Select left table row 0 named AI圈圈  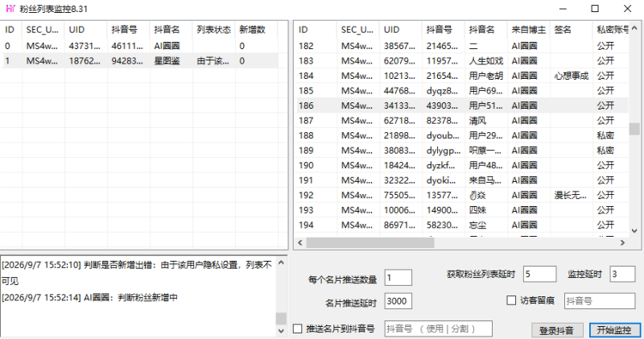[139, 46]
